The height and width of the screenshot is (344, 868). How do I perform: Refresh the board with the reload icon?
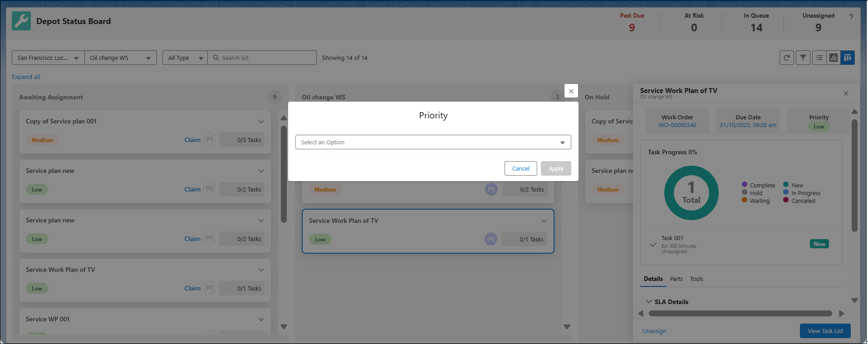click(787, 58)
